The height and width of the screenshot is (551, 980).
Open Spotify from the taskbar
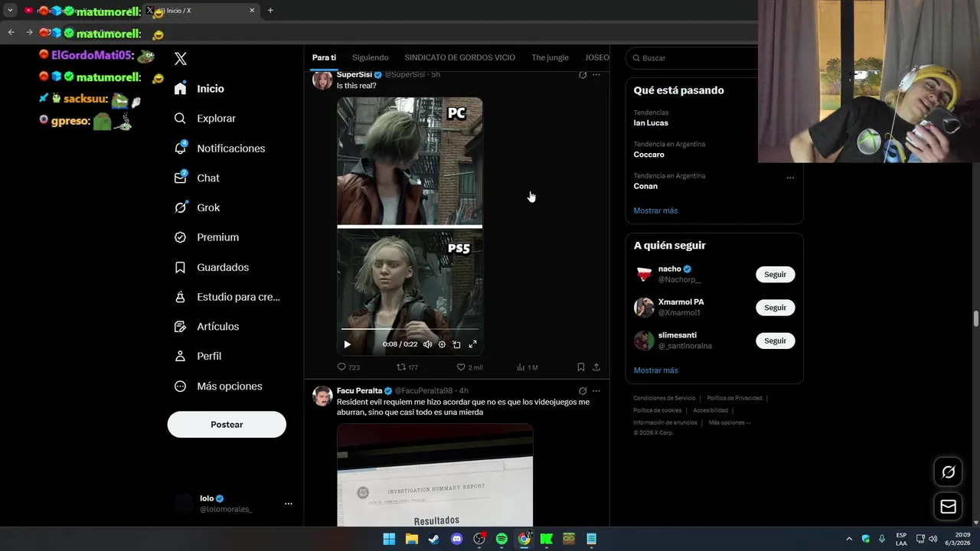501,539
